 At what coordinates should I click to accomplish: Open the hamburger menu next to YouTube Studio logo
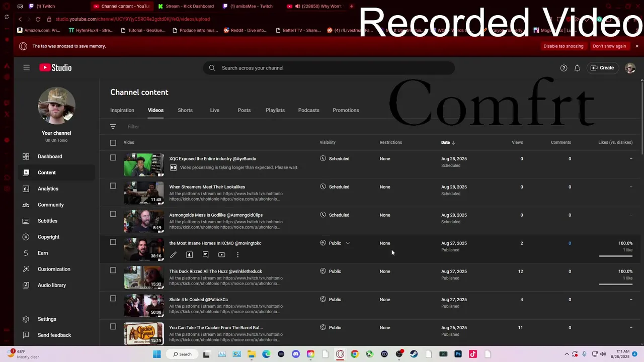pos(26,68)
